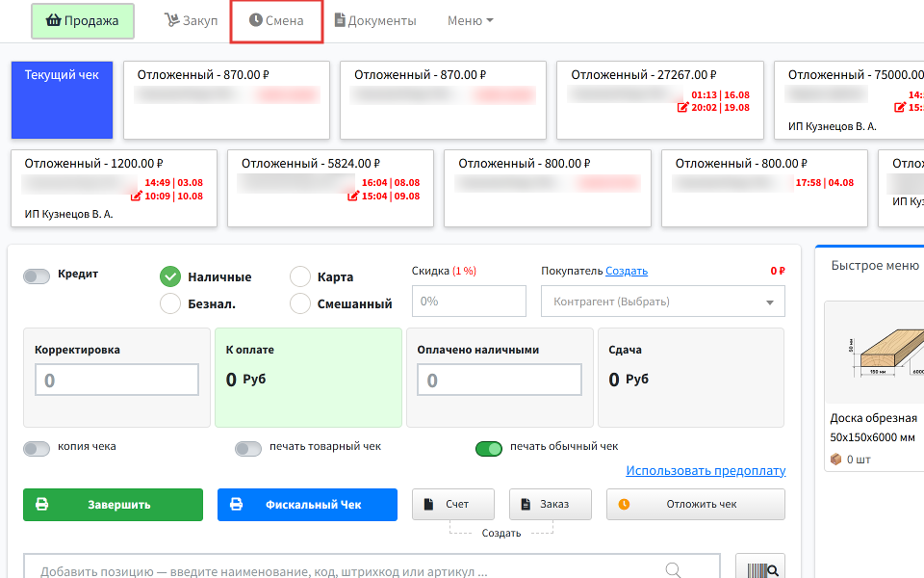Open the Контрагент (Выбрать) dropdown

coord(663,302)
